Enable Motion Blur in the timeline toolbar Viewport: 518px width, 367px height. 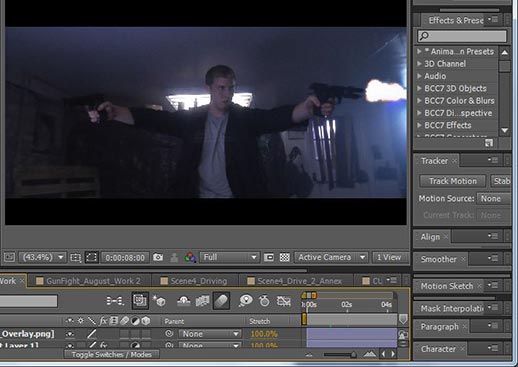(221, 301)
